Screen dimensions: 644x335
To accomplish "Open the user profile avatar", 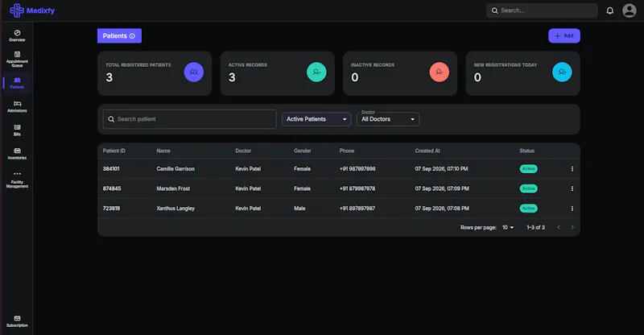I will point(630,10).
